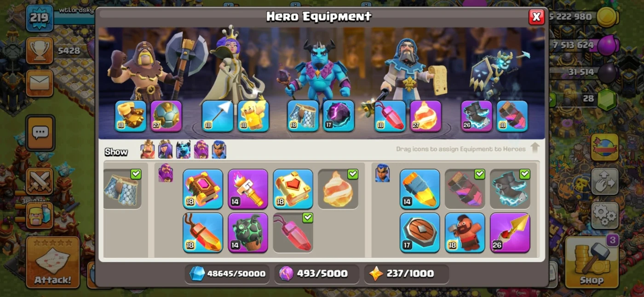
Task: Select the level 17 Dark Orb equipment
Action: click(x=339, y=116)
